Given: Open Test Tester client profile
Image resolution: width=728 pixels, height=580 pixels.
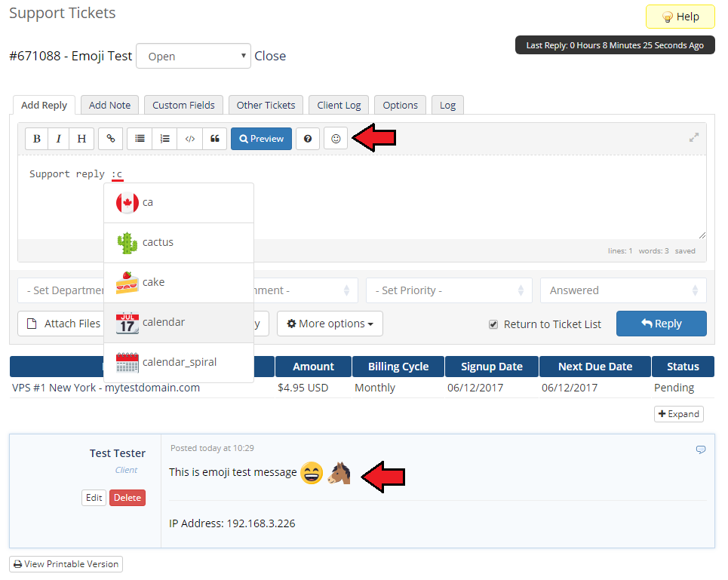Looking at the screenshot, I should (x=118, y=453).
